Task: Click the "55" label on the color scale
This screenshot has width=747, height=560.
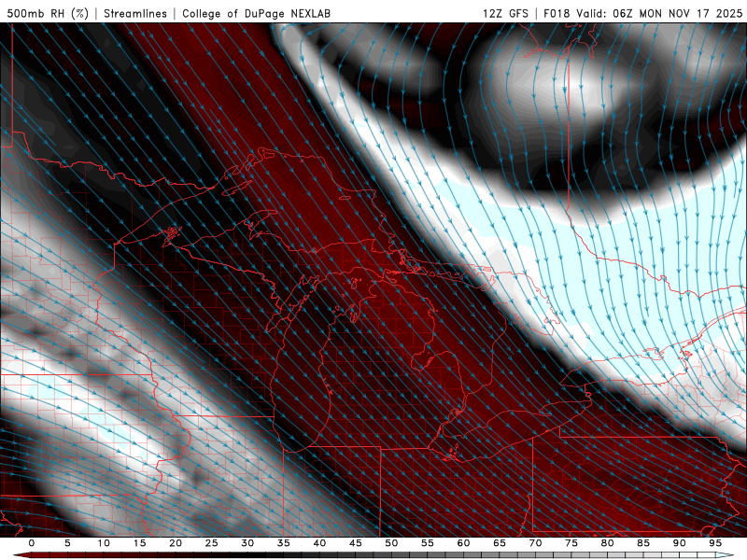Action: (x=428, y=543)
